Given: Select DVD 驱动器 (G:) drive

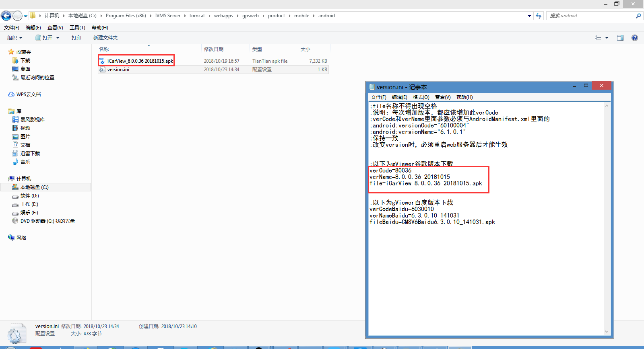Looking at the screenshot, I should 43,221.
